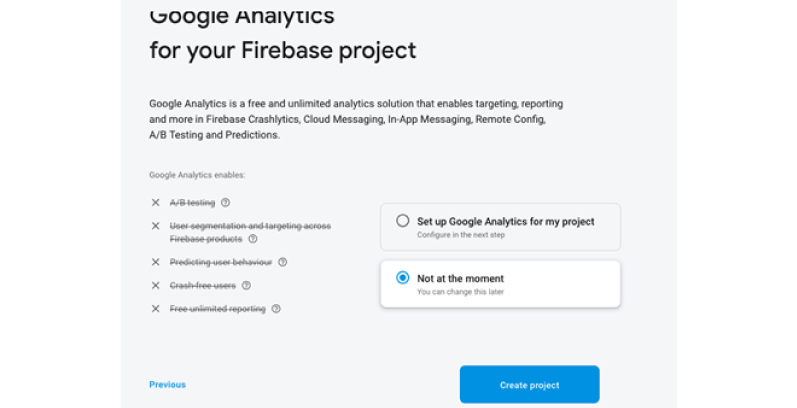Click the 'Predicting user behaviour' label
The height and width of the screenshot is (408, 797).
pos(221,262)
